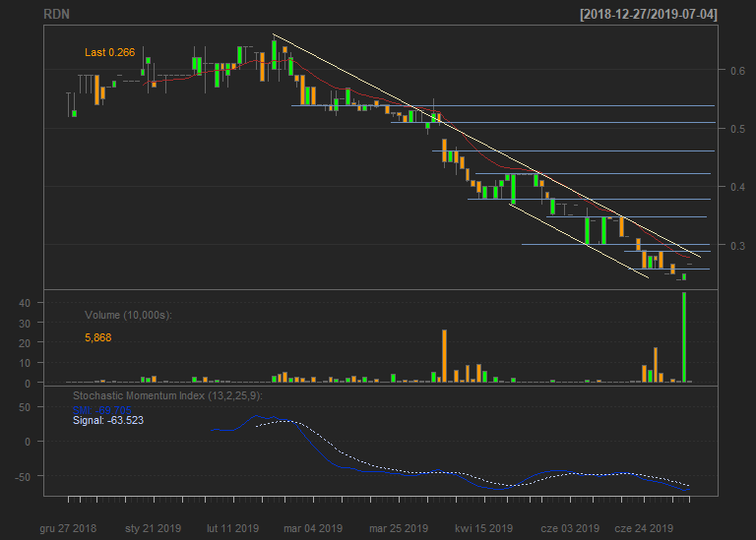756x540 pixels.
Task: Click the 0.3 price axis label
Action: click(x=737, y=246)
